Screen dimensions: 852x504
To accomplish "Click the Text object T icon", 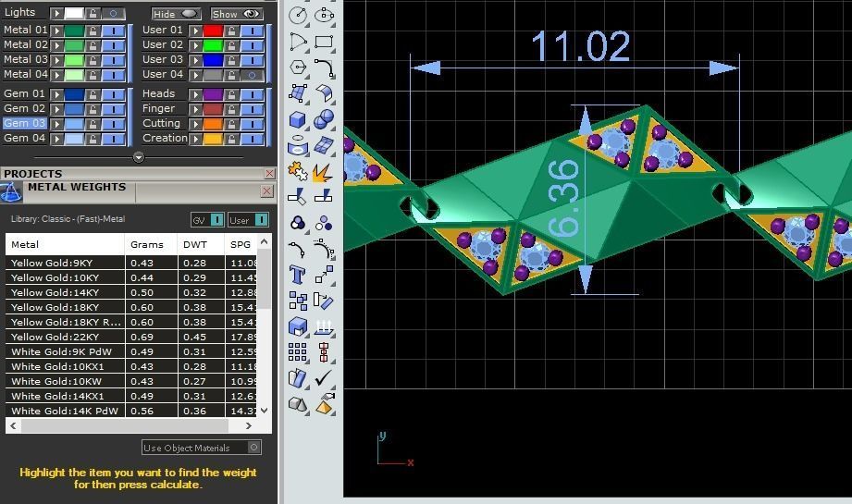I will (298, 275).
